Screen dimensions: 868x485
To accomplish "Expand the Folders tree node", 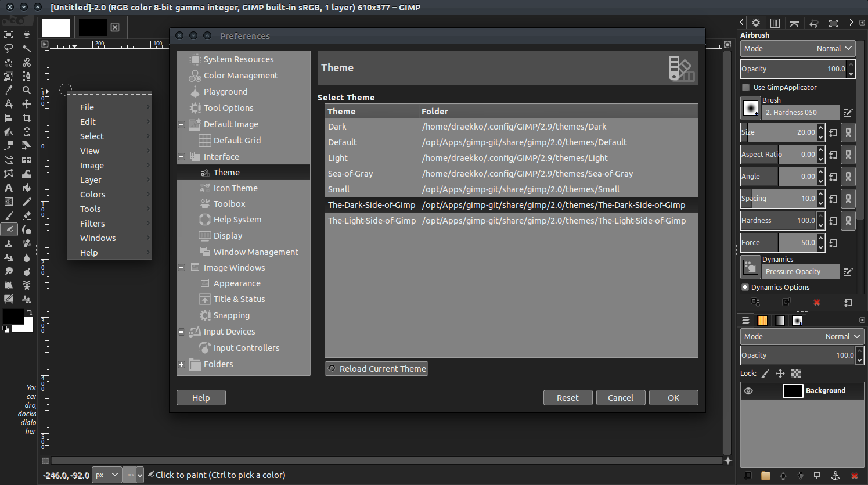I will (x=181, y=364).
